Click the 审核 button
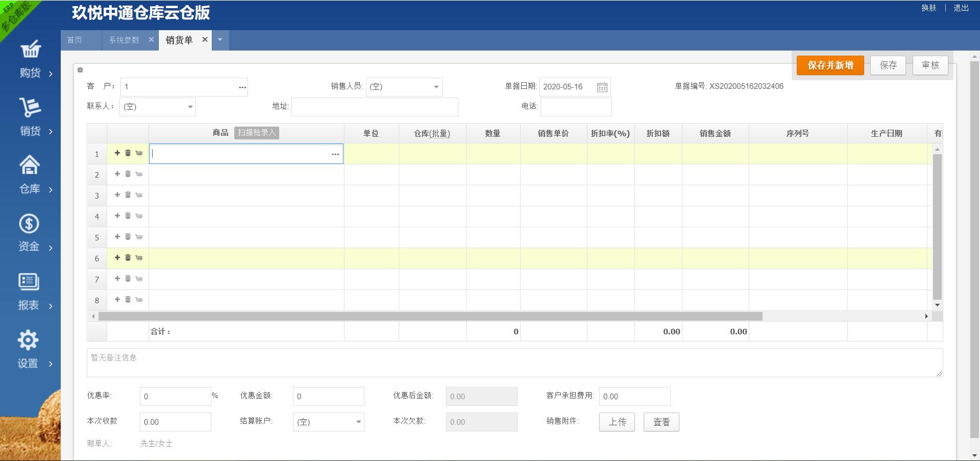 click(x=930, y=65)
